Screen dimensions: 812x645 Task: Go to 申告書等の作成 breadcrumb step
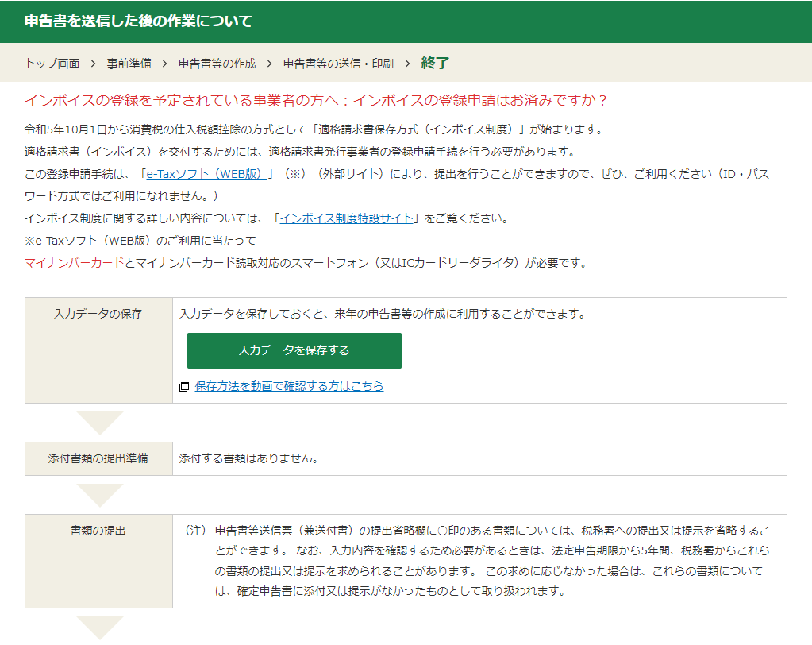[217, 64]
